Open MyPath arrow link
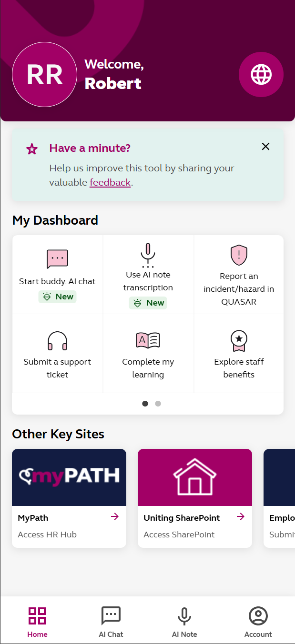 click(115, 517)
